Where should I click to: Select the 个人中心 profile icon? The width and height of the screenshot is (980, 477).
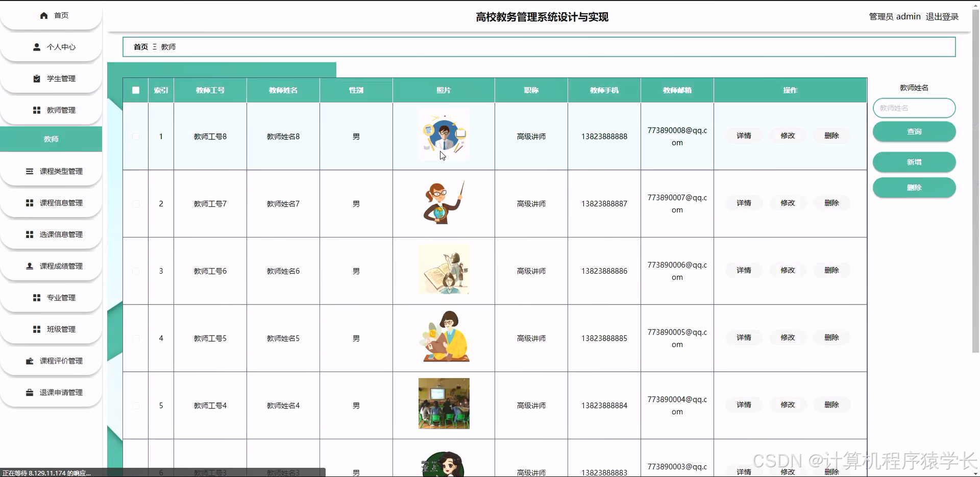(x=36, y=46)
